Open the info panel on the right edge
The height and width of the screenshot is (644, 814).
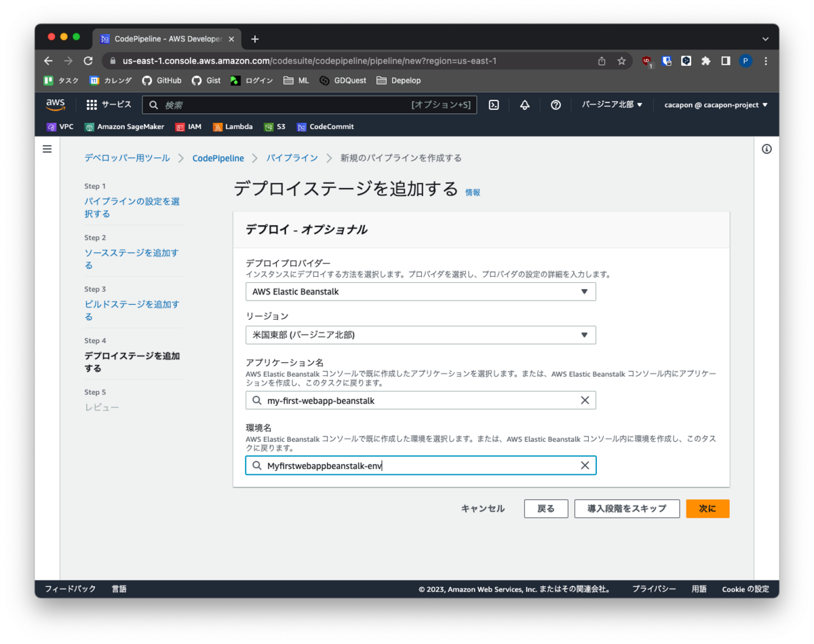coord(767,149)
